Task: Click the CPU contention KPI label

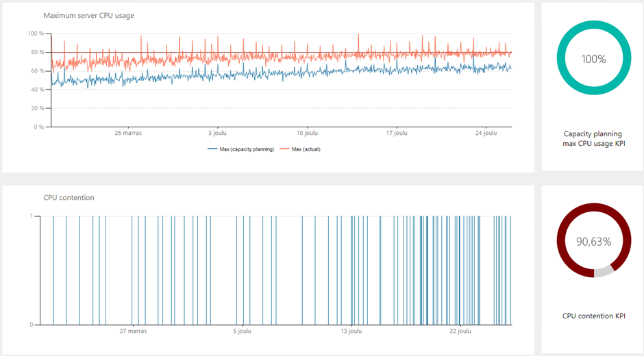Action: [x=593, y=316]
